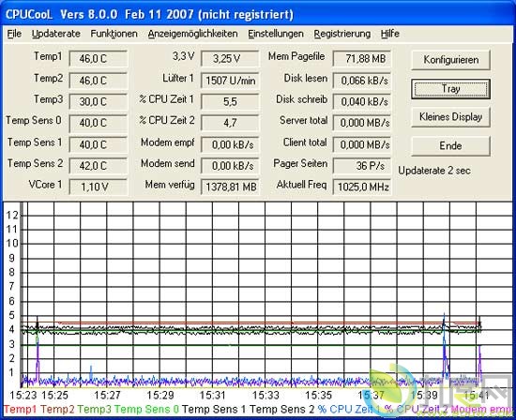The width and height of the screenshot is (516, 420).
Task: Click the 'Aktuell Freq' label text
Action: tap(301, 185)
